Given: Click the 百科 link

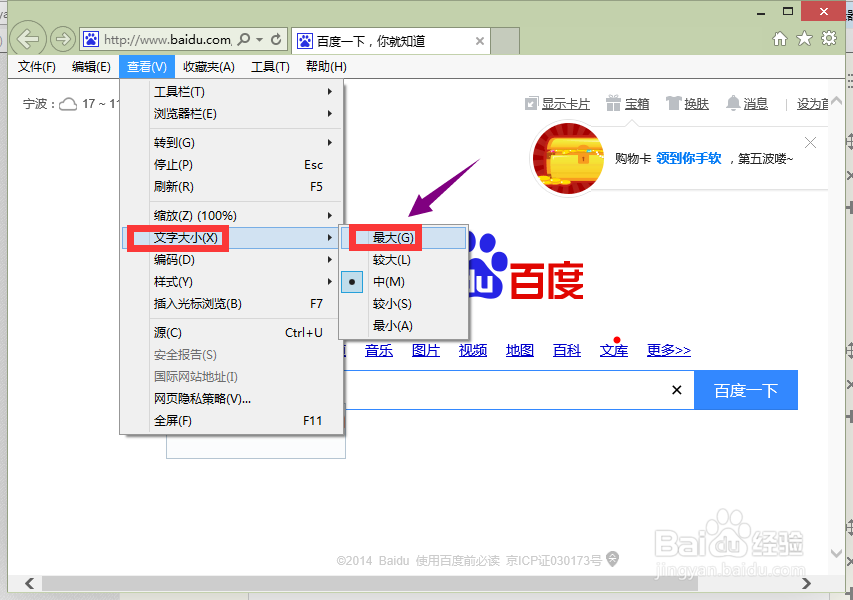Looking at the screenshot, I should click(567, 350).
